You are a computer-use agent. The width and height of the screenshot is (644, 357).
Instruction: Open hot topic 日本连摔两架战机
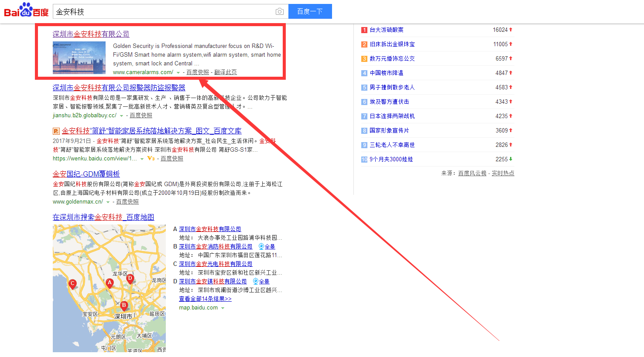coord(392,116)
